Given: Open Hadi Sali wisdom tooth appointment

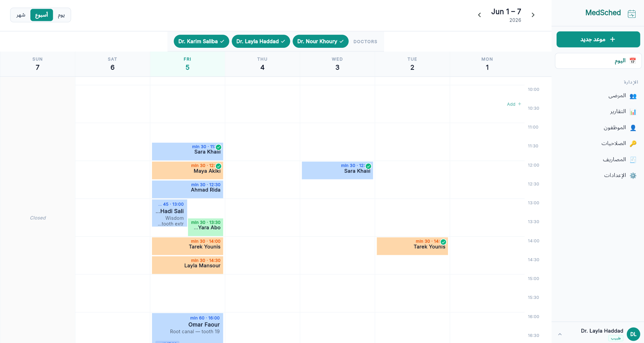Looking at the screenshot, I should coord(169,213).
